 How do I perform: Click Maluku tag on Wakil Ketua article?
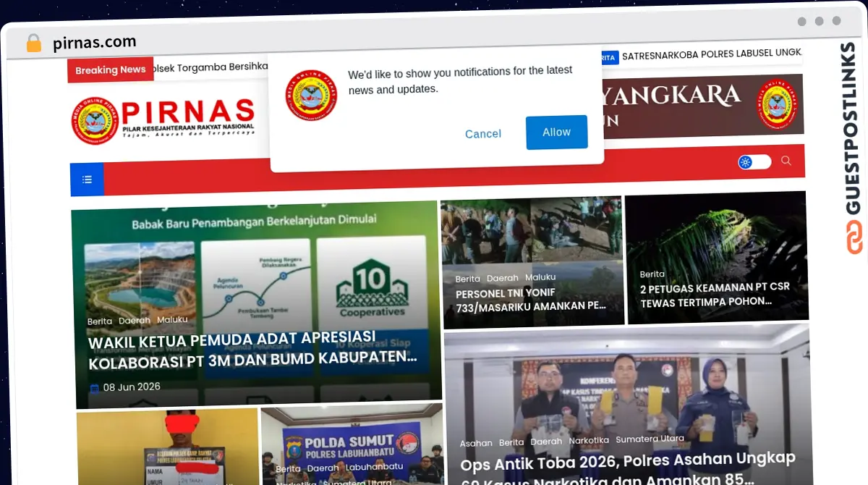point(172,319)
